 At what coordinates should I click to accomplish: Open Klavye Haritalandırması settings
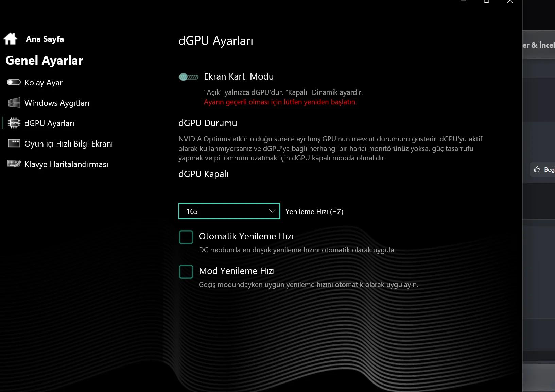pyautogui.click(x=66, y=164)
